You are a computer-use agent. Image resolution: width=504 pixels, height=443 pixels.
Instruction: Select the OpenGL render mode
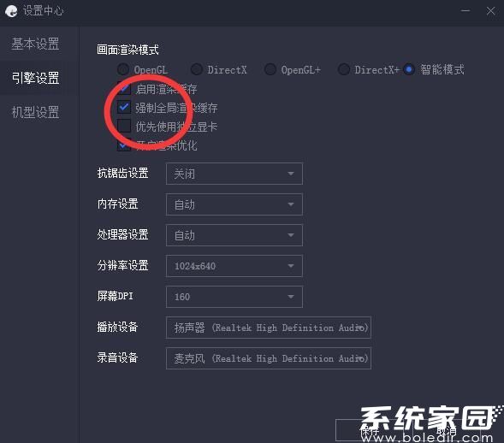(x=123, y=69)
